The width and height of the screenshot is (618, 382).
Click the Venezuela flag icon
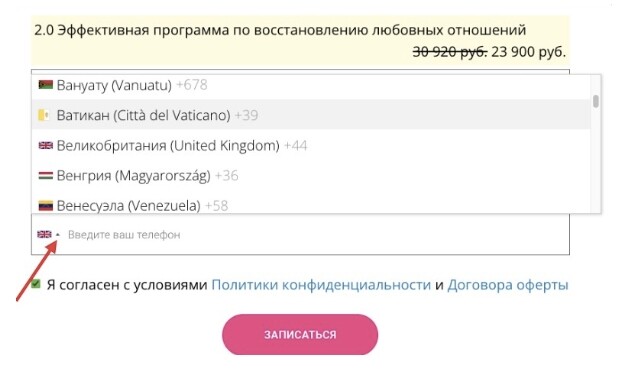pyautogui.click(x=46, y=206)
